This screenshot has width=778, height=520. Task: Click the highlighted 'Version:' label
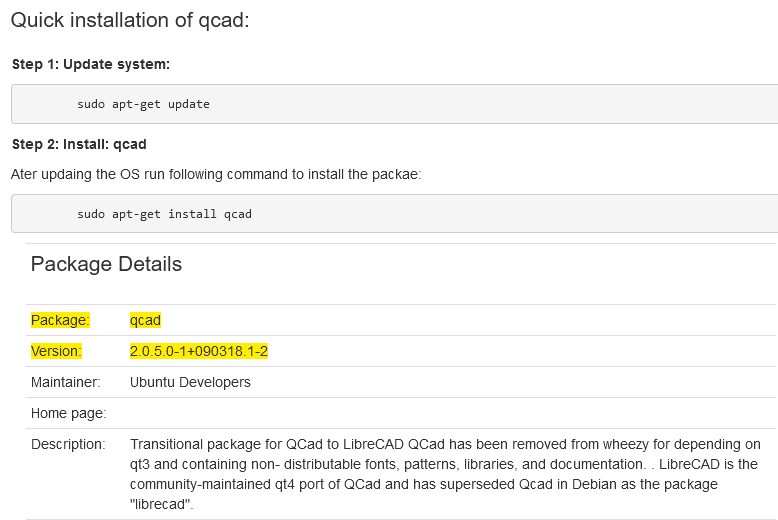click(56, 351)
